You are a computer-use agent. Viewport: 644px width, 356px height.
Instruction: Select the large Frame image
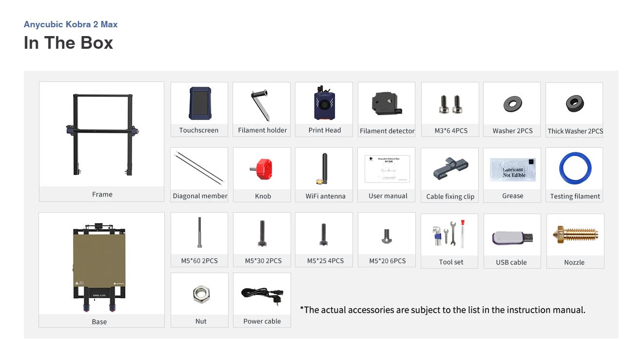[101, 134]
